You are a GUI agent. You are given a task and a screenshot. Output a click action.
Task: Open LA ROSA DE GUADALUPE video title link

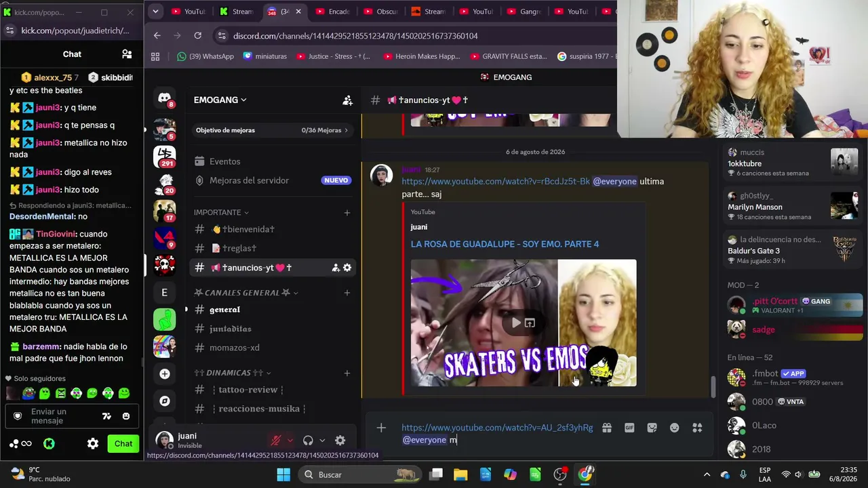click(x=505, y=244)
